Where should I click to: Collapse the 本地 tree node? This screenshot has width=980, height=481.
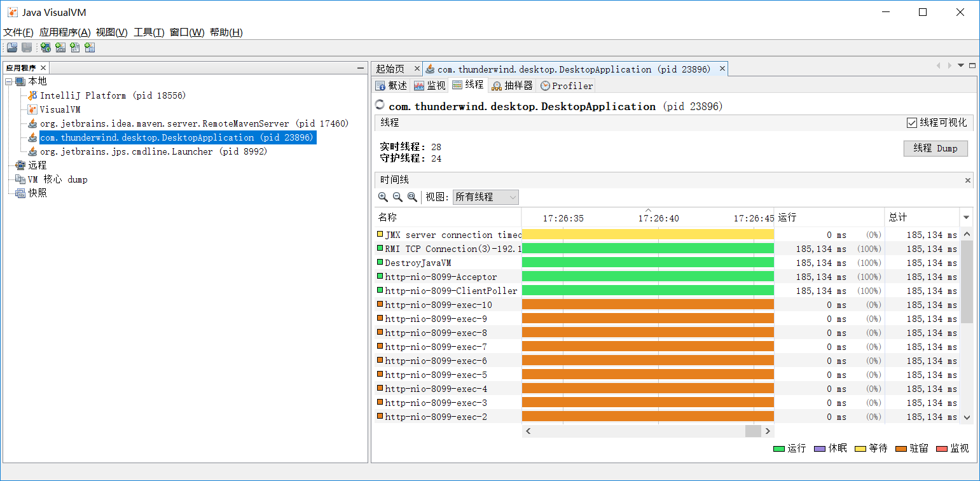pyautogui.click(x=9, y=81)
